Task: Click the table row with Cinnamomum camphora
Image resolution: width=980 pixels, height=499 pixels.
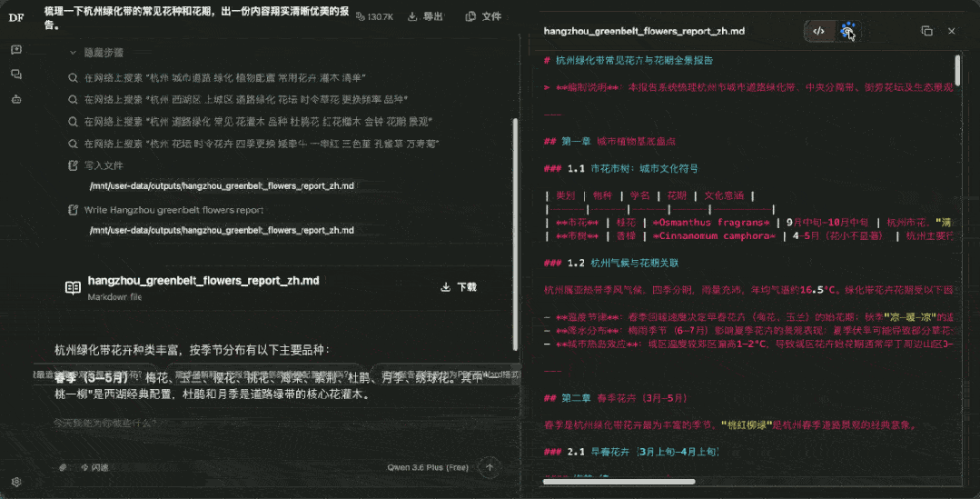Action: (x=748, y=235)
